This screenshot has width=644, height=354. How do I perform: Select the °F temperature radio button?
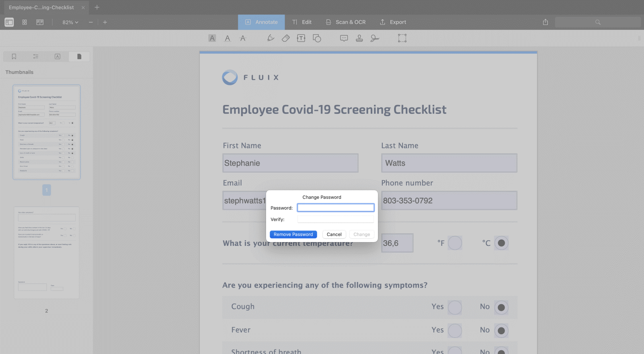(x=455, y=243)
